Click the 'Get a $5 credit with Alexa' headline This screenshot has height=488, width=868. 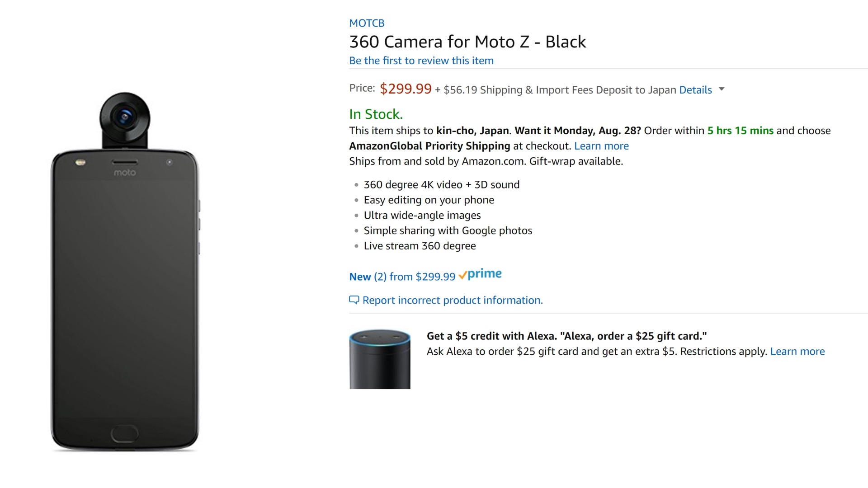pos(566,336)
